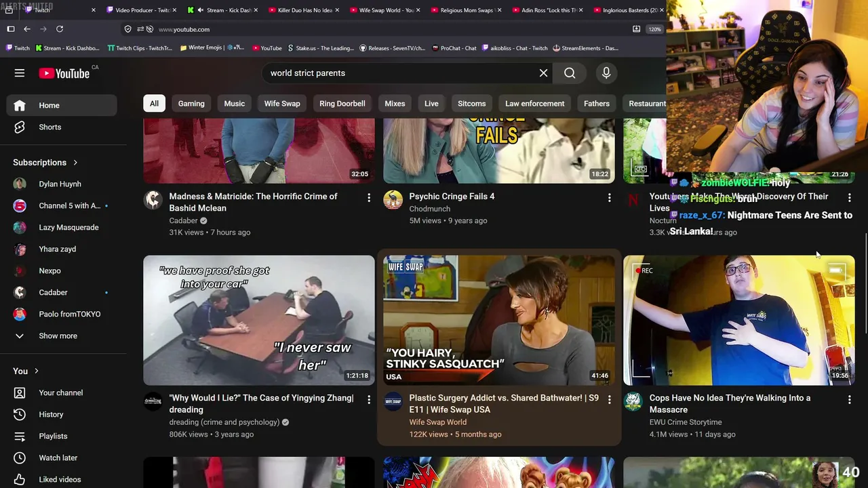This screenshot has width=868, height=488.
Task: Select the Mixes filter chip
Action: (395, 104)
